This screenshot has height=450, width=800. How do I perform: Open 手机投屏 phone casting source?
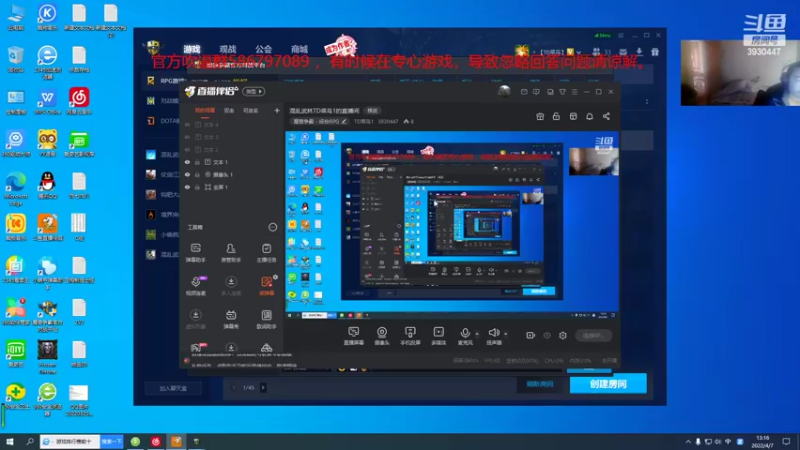coord(410,336)
